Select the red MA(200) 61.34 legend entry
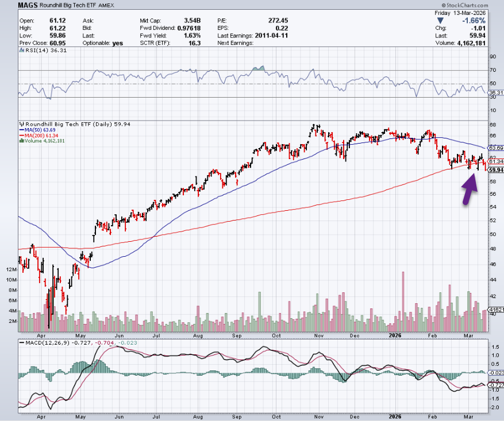 40,136
